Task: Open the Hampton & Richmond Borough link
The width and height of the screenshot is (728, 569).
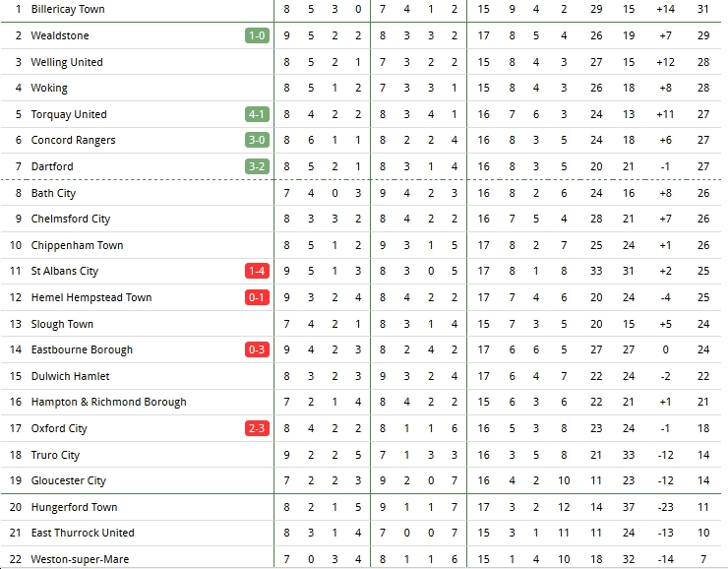Action: coord(108,402)
